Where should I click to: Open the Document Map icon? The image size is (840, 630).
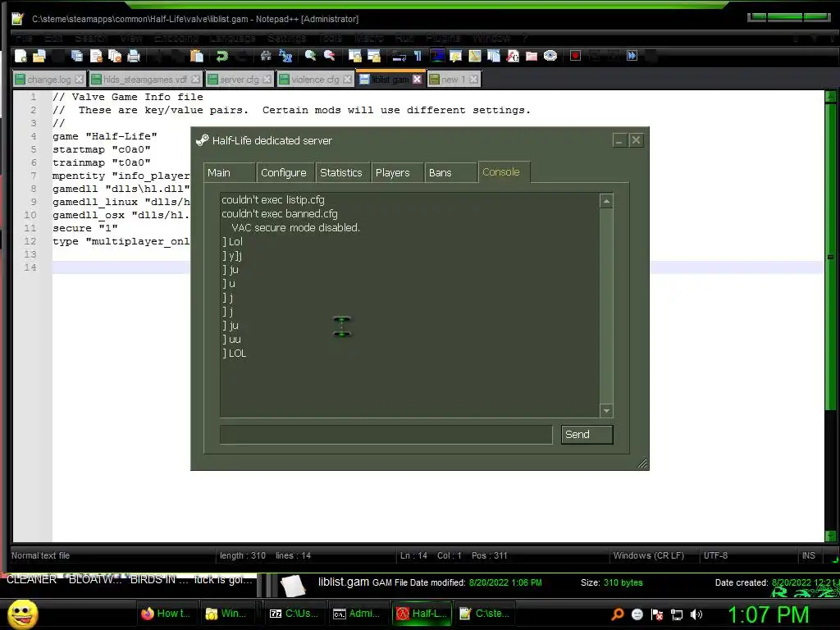(475, 56)
